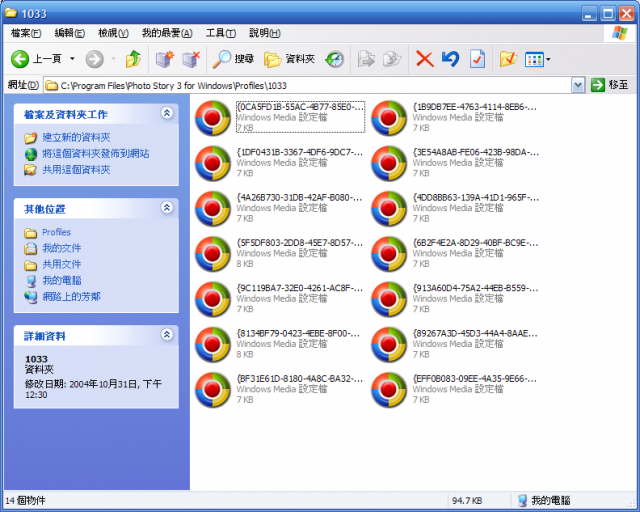
Task: Go up one folder level
Action: 133,59
